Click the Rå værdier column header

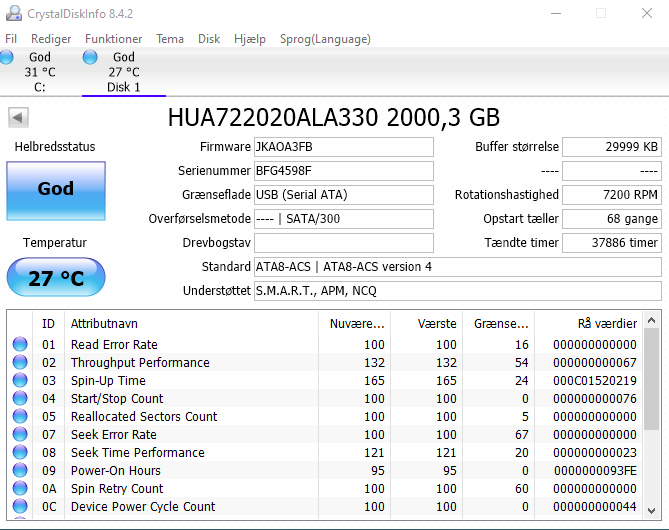point(588,323)
